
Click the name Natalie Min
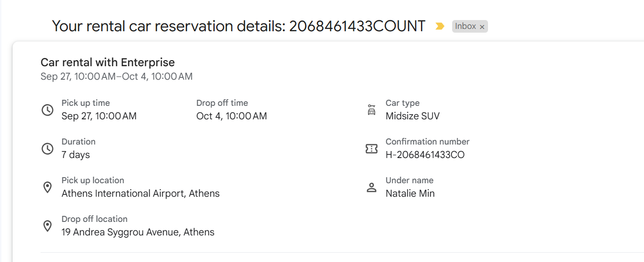410,193
